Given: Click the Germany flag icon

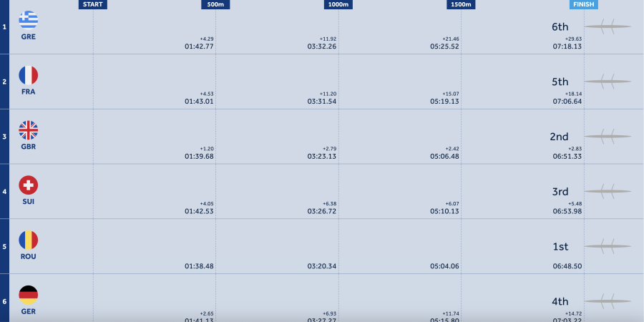Looking at the screenshot, I should (29, 295).
